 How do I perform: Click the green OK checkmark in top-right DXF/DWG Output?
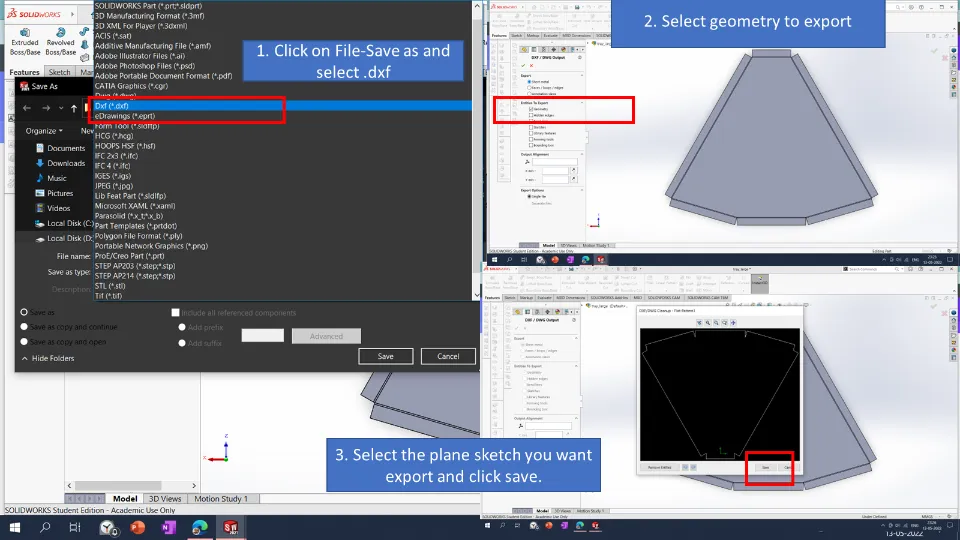pos(523,66)
